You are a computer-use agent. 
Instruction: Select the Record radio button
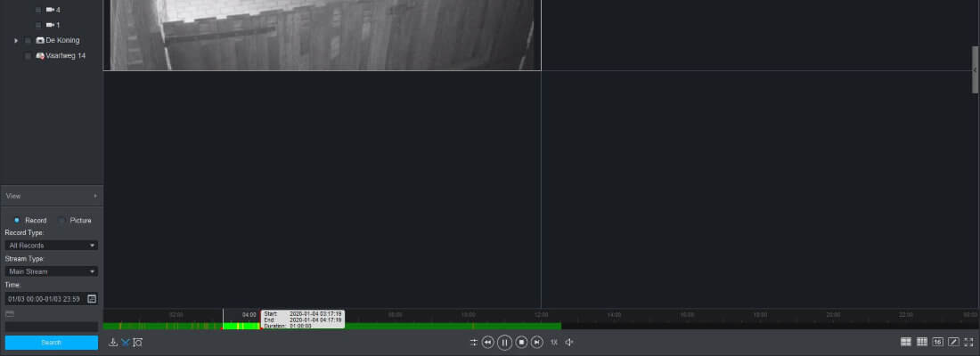(x=17, y=220)
